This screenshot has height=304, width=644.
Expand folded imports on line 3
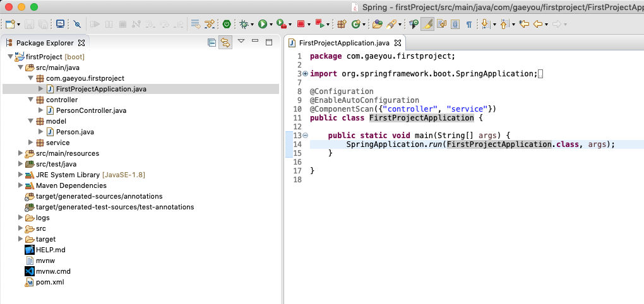pos(305,74)
